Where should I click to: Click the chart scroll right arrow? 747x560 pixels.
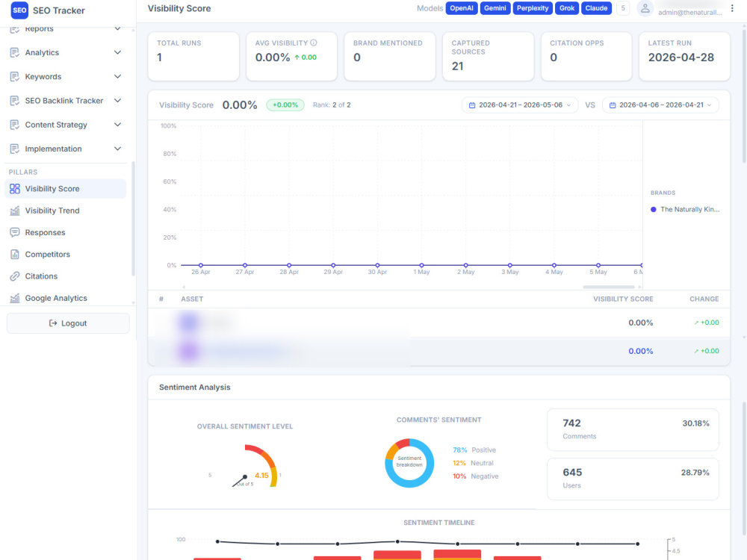(639, 287)
